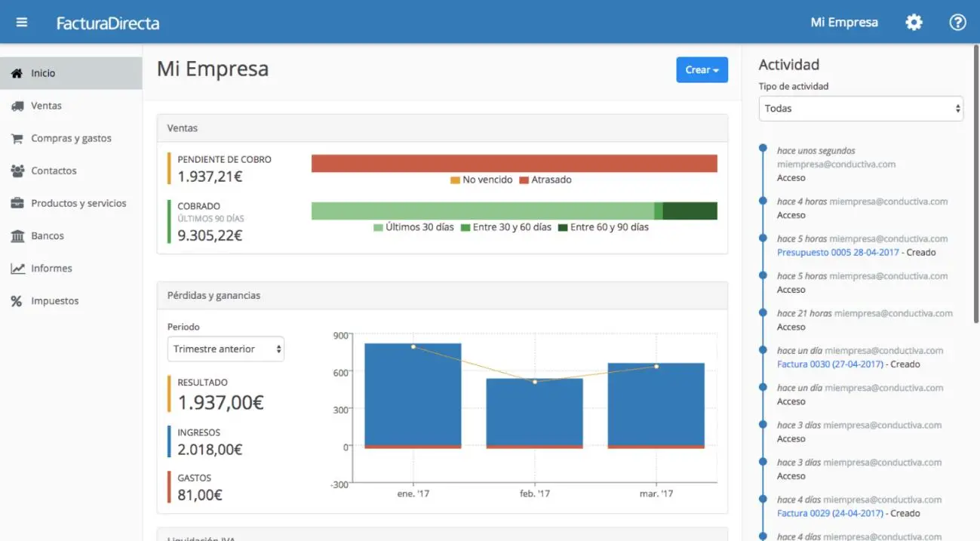Click the Bancos building icon
980x541 pixels.
click(x=17, y=236)
